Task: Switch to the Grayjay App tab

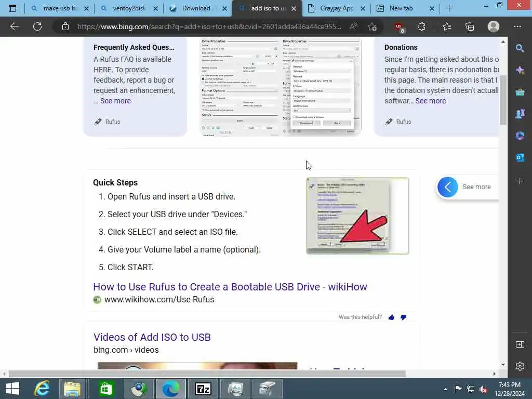Action: (x=337, y=8)
